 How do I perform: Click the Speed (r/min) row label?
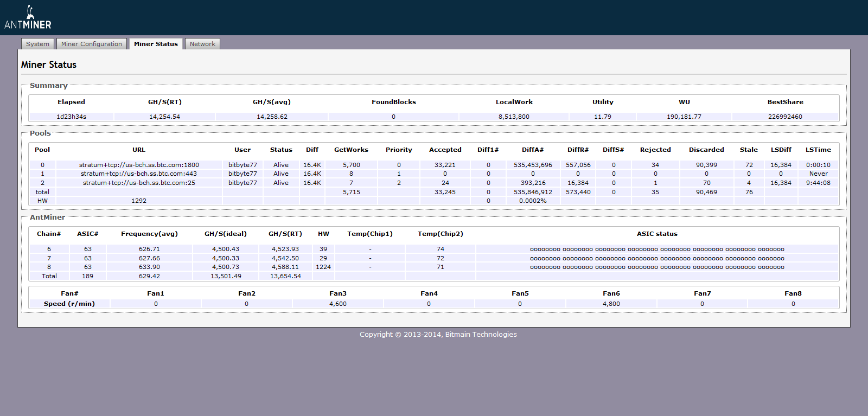pyautogui.click(x=69, y=304)
